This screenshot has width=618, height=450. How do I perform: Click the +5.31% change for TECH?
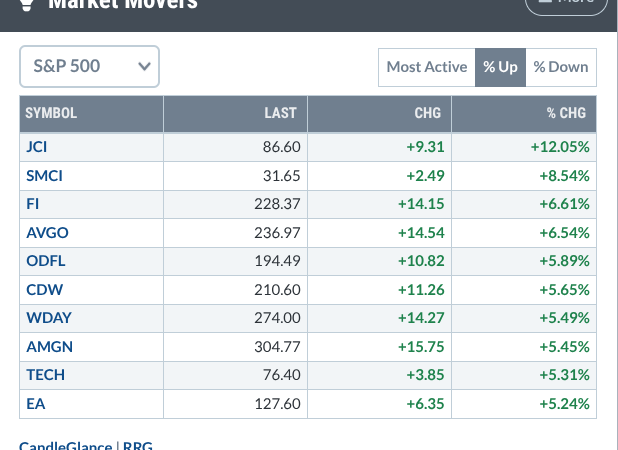pyautogui.click(x=564, y=375)
